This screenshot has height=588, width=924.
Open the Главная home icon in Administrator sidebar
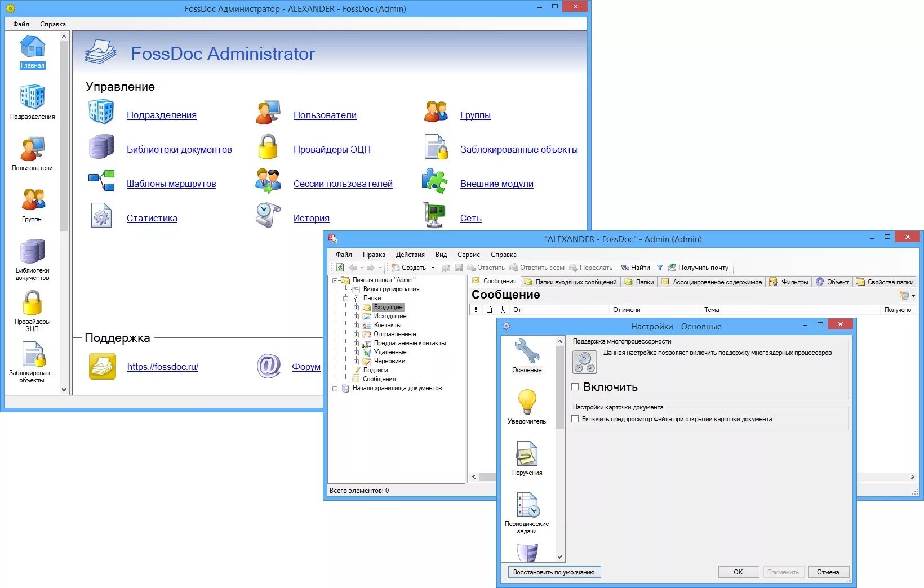point(33,47)
